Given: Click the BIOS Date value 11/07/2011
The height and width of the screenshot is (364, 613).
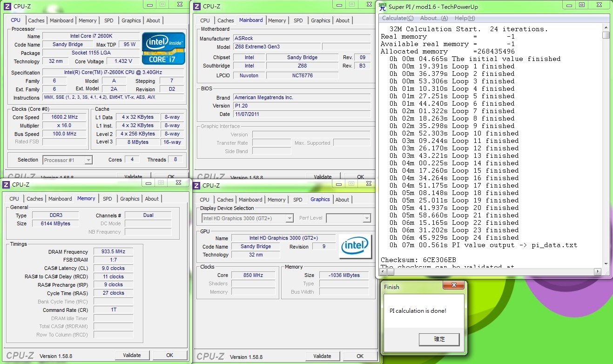Looking at the screenshot, I should click(301, 114).
